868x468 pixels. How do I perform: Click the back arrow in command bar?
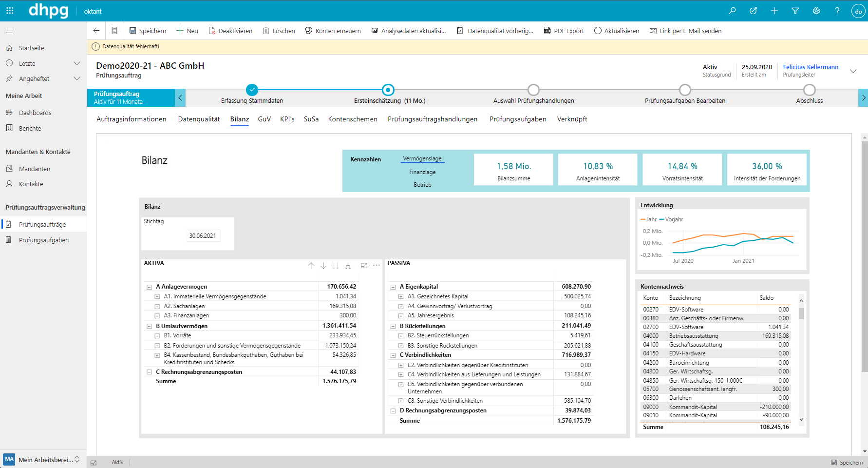click(x=96, y=31)
